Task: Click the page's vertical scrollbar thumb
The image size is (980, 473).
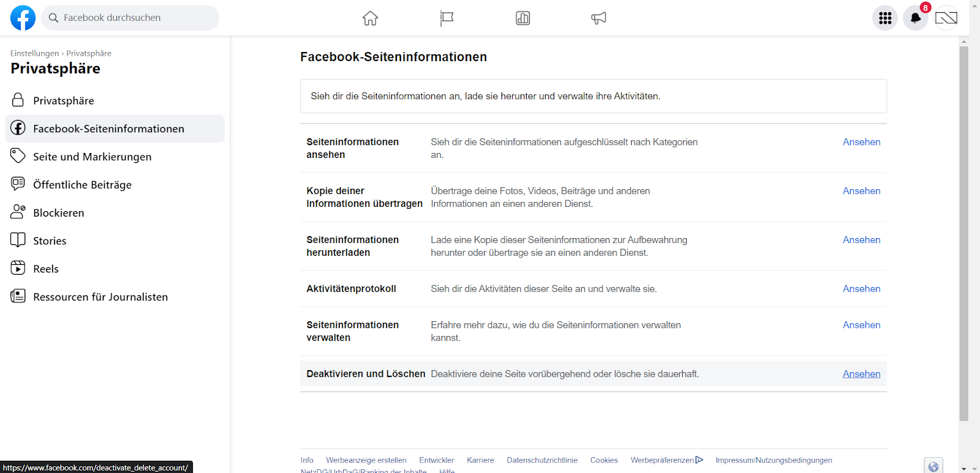Action: 964,234
